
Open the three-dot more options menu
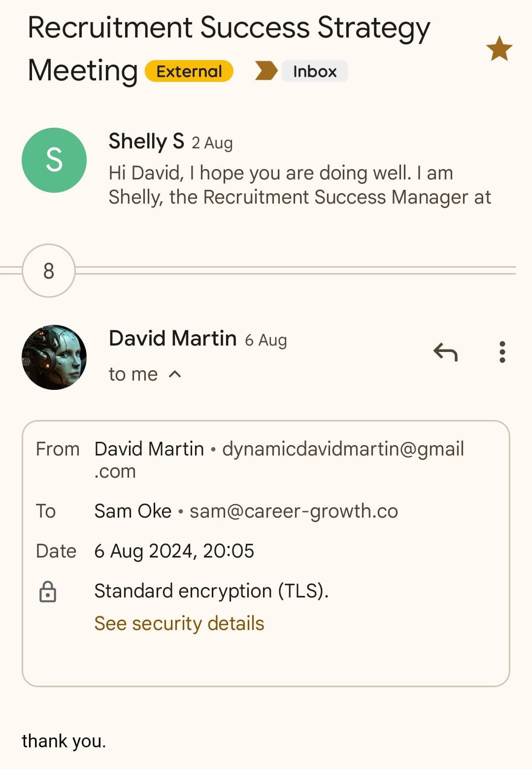[x=502, y=352]
